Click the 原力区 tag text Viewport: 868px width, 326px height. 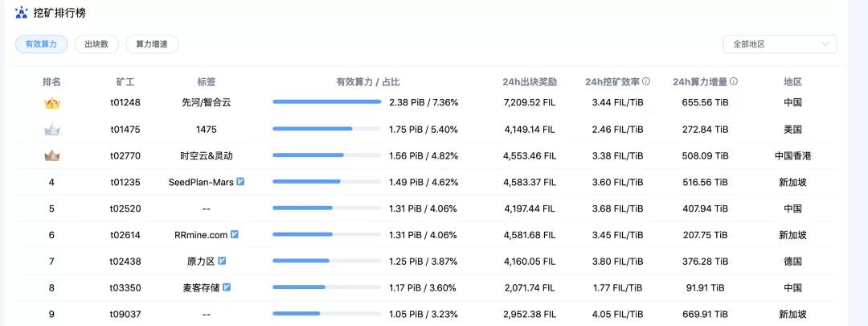coord(201,261)
